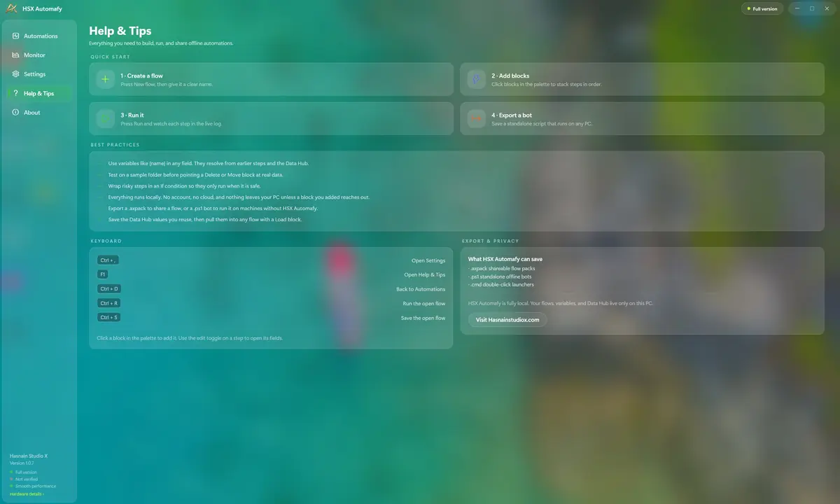Open the About info icon in sidebar
This screenshot has width=840, height=504.
[x=15, y=112]
